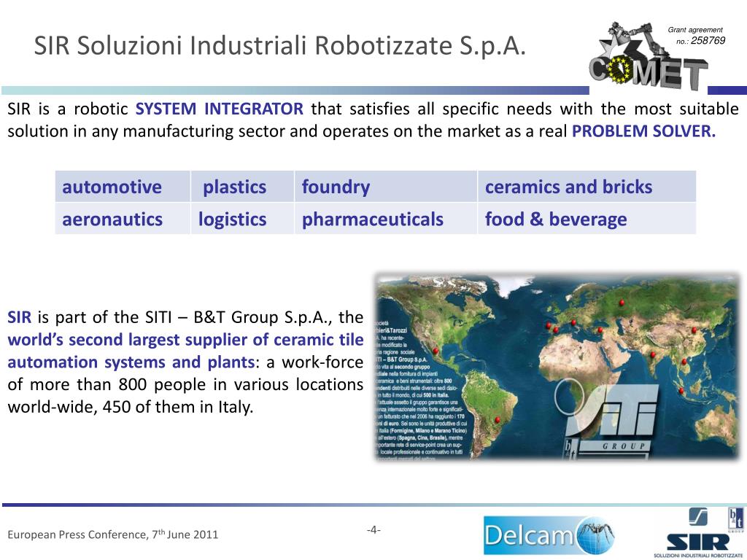Click the page number -4-
The image size is (747, 560).
tap(373, 529)
